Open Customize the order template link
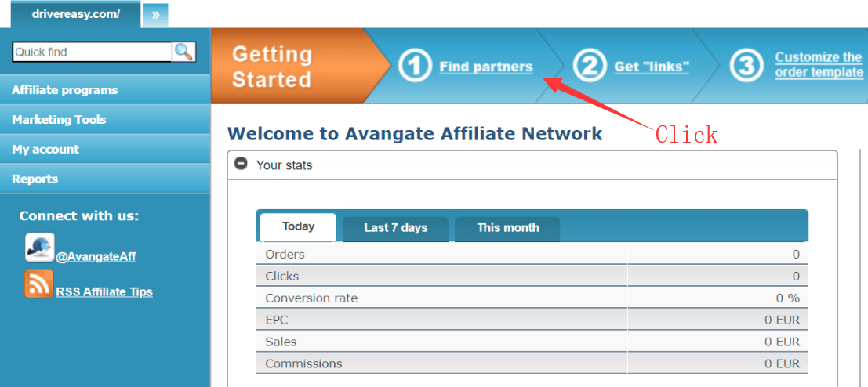This screenshot has height=387, width=868. coord(819,65)
